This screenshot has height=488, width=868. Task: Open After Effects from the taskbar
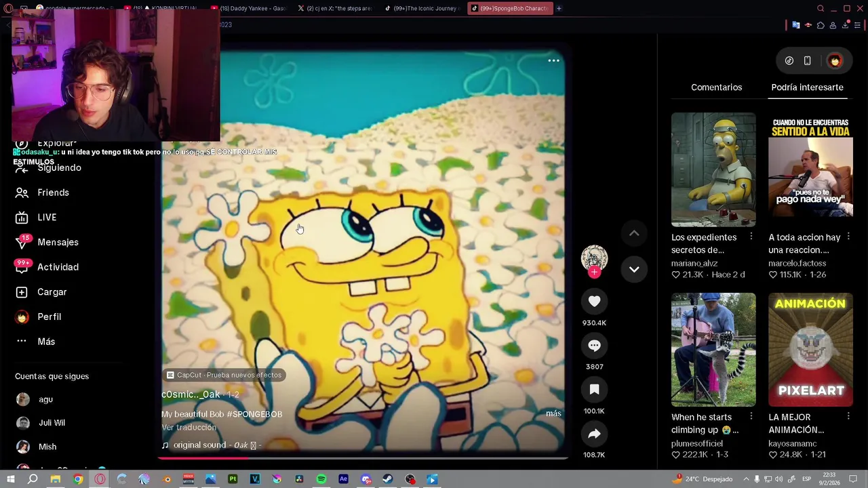343,479
